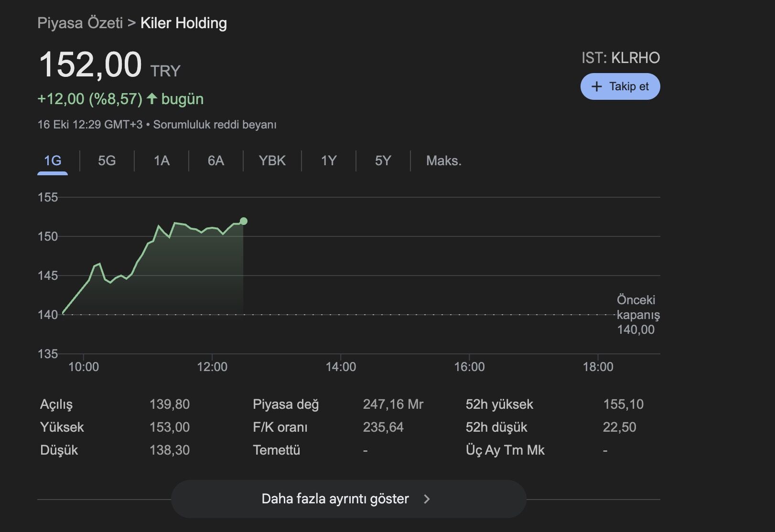Open the Piyasa Özeti breadcrumb link
The image size is (775, 532).
80,23
